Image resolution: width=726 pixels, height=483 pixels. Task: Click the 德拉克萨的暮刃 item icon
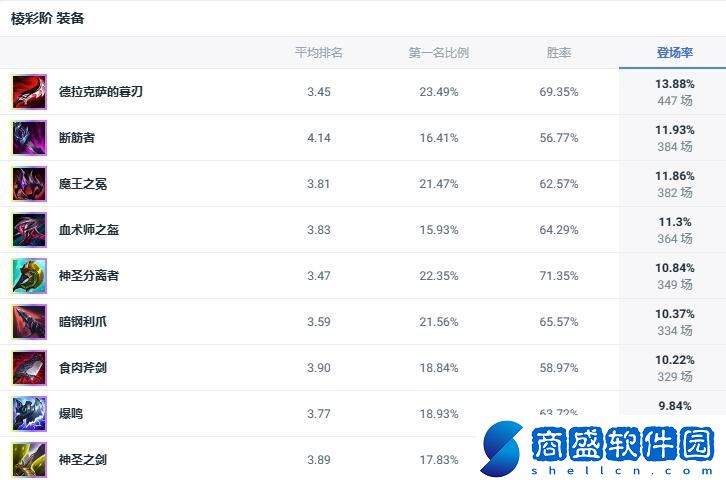[x=29, y=92]
